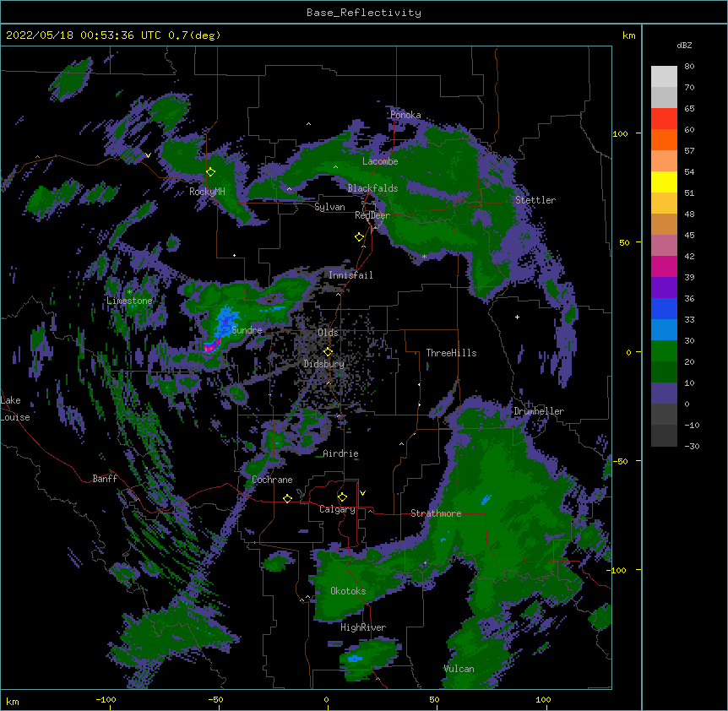Image resolution: width=728 pixels, height=711 pixels.
Task: Click the Okotoks label
Action: click(x=348, y=591)
